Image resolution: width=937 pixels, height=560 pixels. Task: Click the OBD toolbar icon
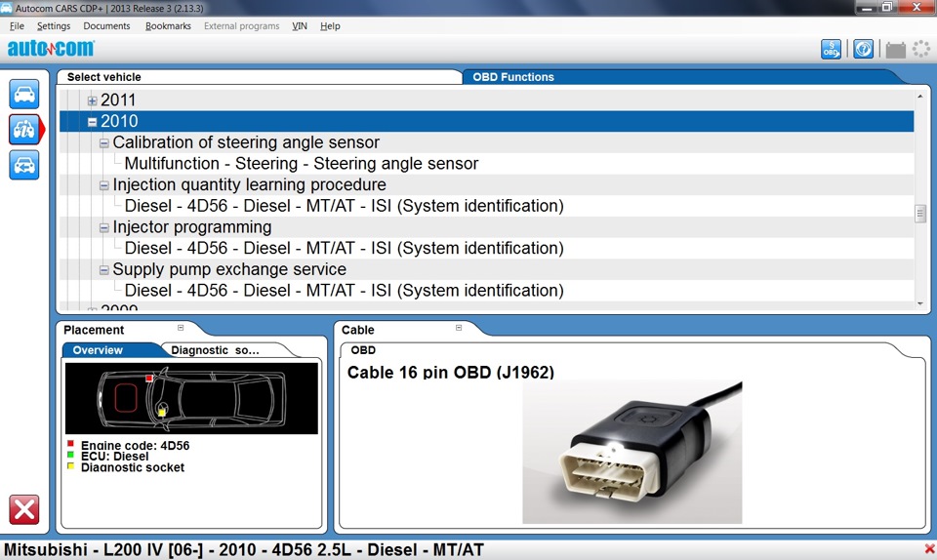coord(831,49)
